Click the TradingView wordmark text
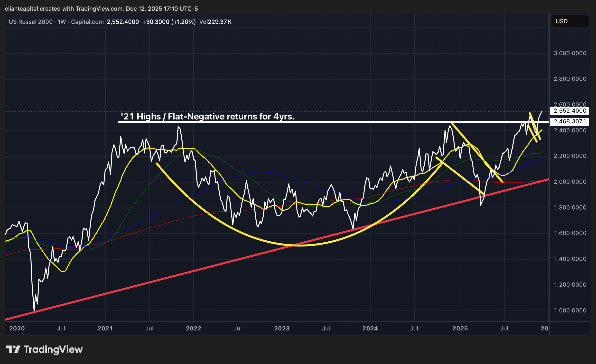 point(53,349)
